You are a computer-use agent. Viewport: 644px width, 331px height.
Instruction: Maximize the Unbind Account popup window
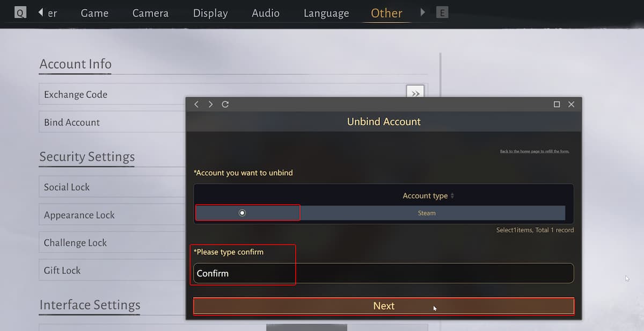(x=557, y=104)
